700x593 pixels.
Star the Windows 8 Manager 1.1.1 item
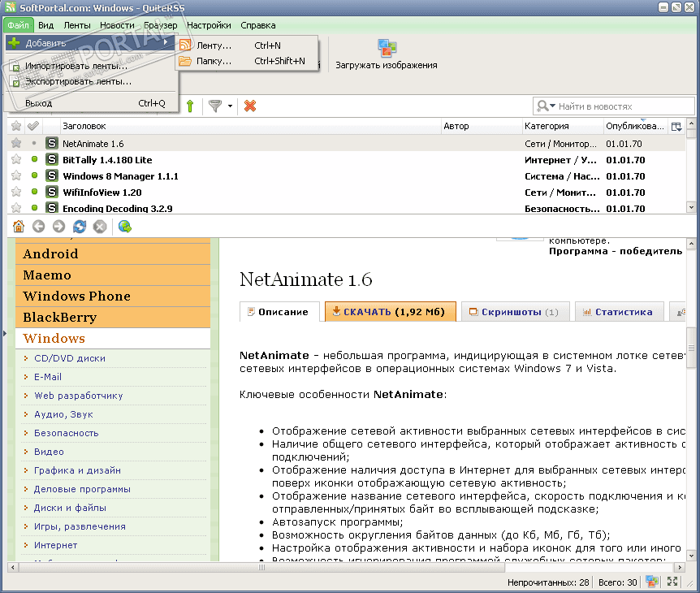click(x=16, y=176)
